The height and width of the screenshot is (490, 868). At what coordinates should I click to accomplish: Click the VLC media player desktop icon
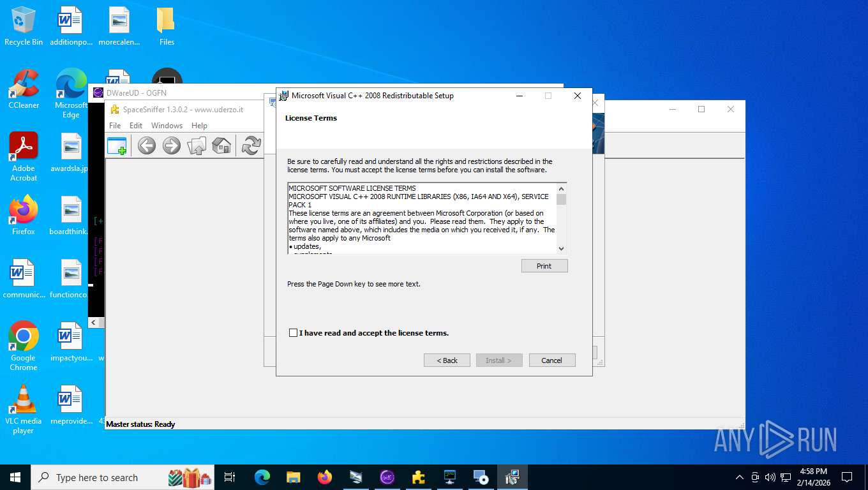point(24,409)
